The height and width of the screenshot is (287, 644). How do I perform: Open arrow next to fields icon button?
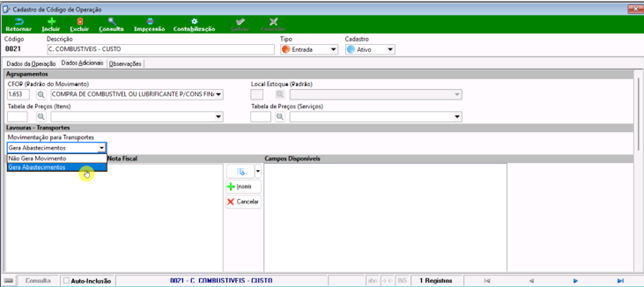[258, 171]
